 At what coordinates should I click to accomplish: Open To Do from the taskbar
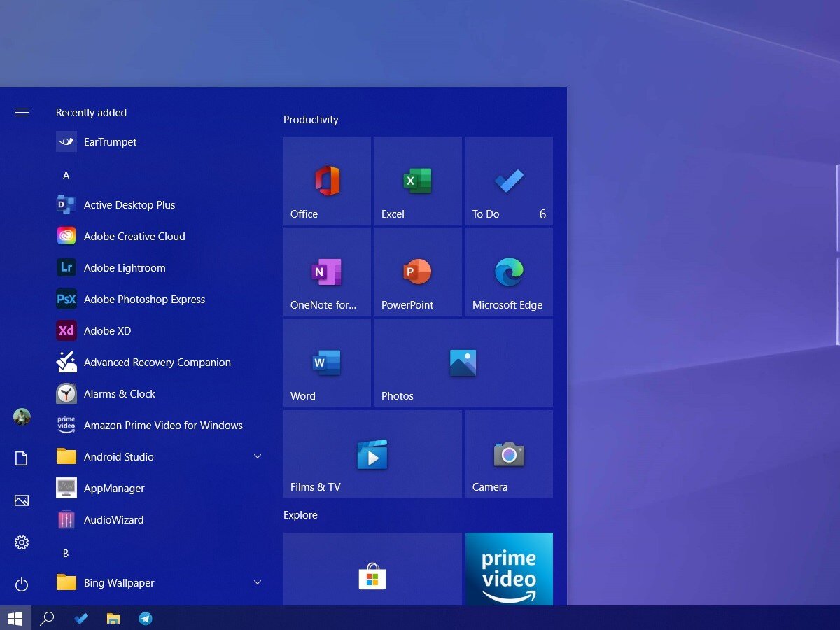(81, 618)
